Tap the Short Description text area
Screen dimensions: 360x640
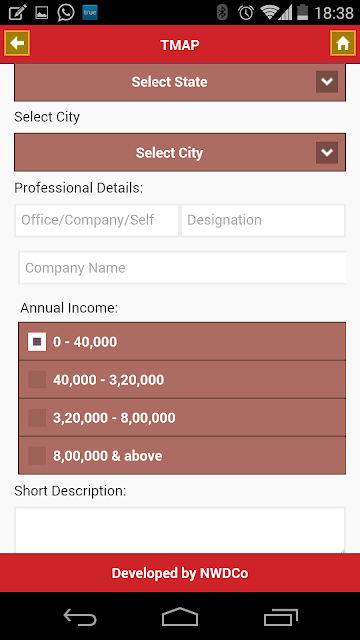180,530
